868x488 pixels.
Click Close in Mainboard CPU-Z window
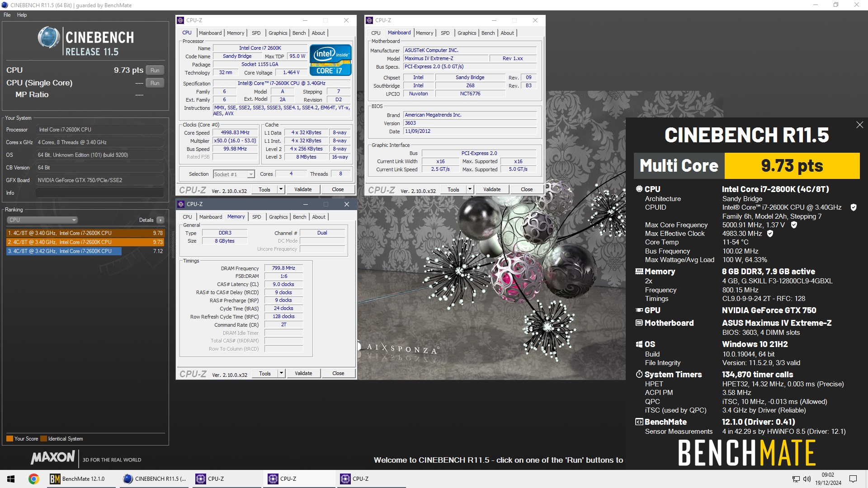pyautogui.click(x=527, y=189)
